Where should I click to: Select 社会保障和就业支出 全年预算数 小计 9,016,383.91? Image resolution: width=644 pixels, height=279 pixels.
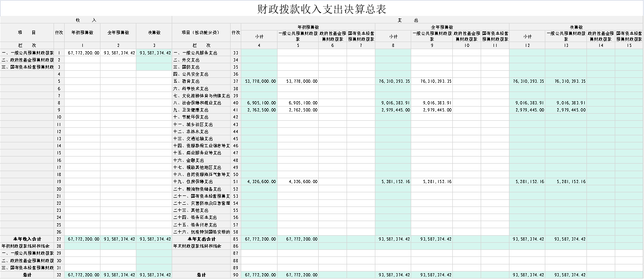tap(393, 103)
